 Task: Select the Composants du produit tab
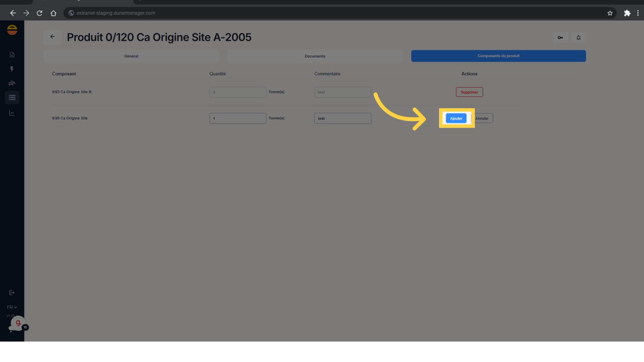498,56
